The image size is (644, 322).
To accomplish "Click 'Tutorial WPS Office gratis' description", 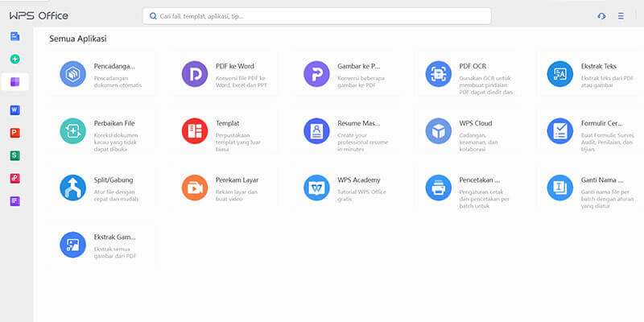I will tap(361, 196).
